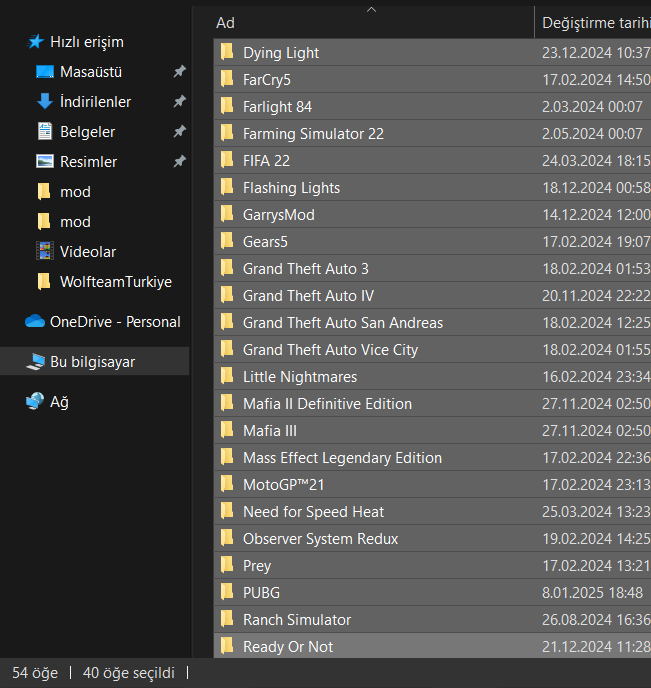The width and height of the screenshot is (651, 688).
Task: Select Mass Effect Legendary Edition folder
Action: coord(342,458)
